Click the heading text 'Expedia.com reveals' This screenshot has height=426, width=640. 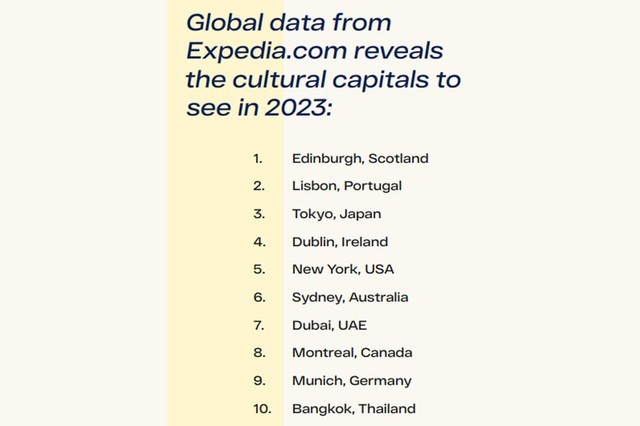pos(314,50)
